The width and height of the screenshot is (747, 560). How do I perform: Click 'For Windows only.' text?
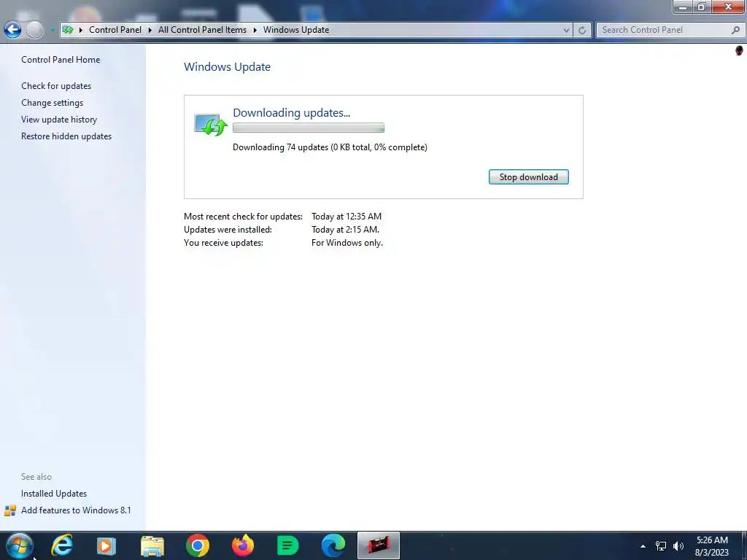pos(347,243)
